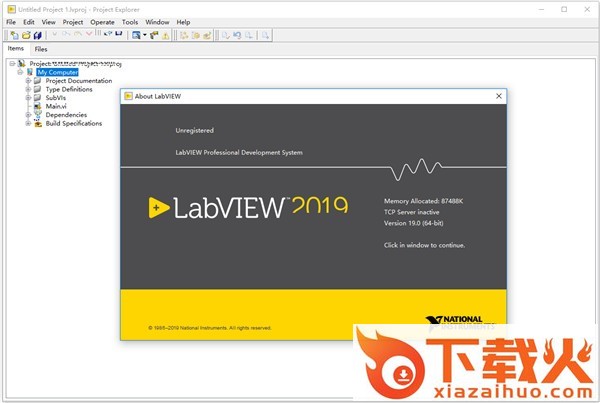
Task: Open the Operate menu
Action: click(102, 21)
